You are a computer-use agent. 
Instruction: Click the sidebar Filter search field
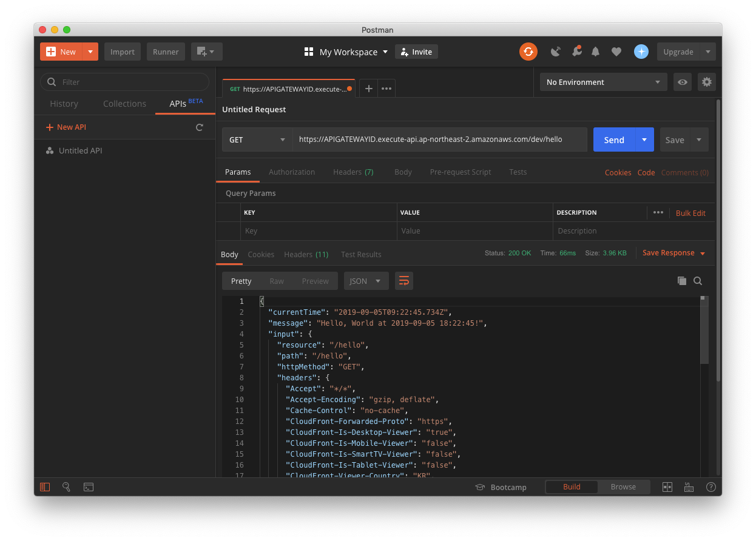click(x=124, y=82)
